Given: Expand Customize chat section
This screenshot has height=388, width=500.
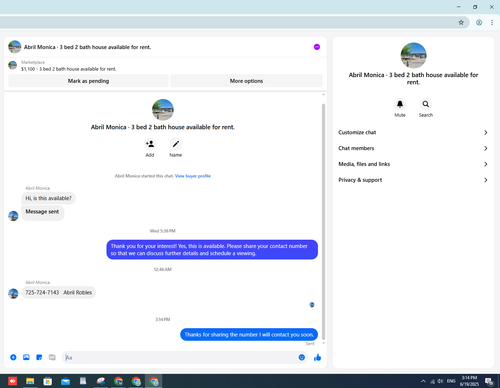Looking at the screenshot, I should pos(413,132).
